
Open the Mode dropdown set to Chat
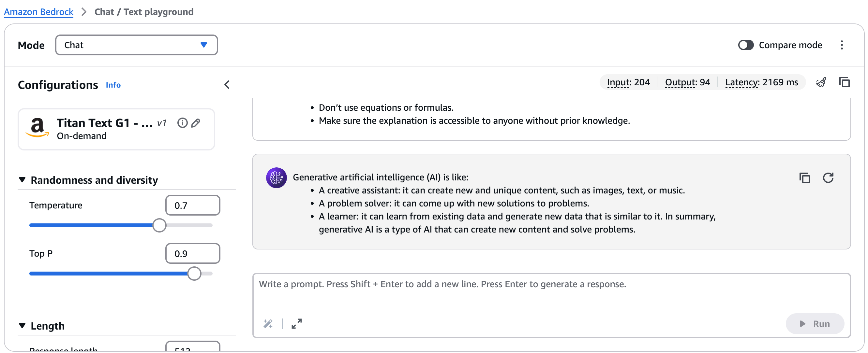(x=137, y=45)
